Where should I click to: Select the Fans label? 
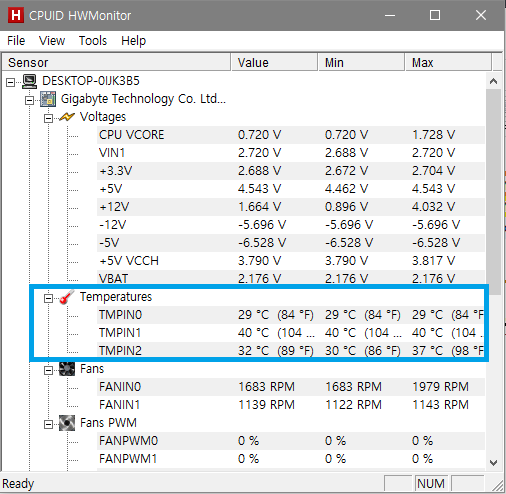(x=92, y=369)
